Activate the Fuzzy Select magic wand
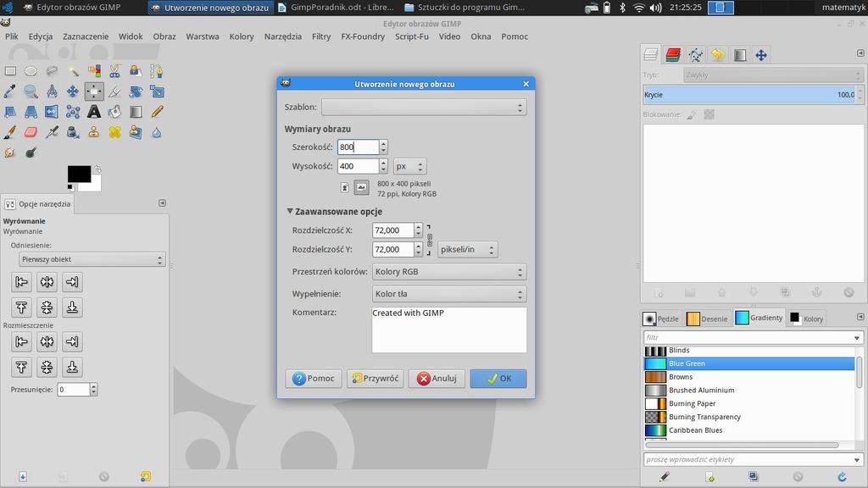Image resolution: width=868 pixels, height=488 pixels. tap(73, 71)
